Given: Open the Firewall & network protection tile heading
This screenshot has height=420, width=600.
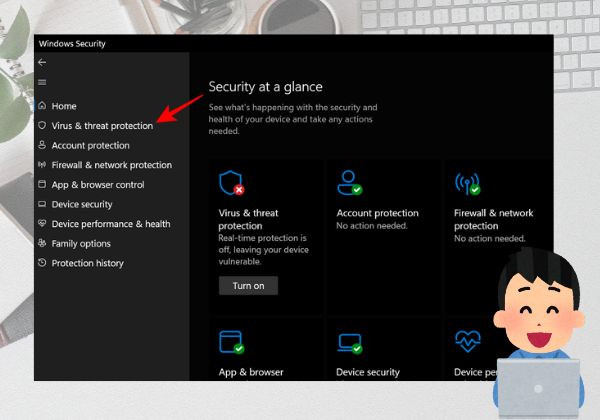Looking at the screenshot, I should tap(494, 219).
